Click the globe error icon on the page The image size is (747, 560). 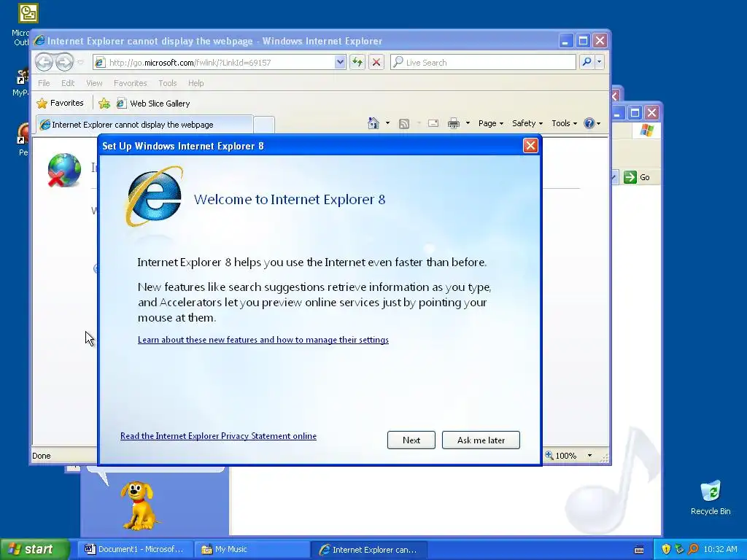[64, 170]
